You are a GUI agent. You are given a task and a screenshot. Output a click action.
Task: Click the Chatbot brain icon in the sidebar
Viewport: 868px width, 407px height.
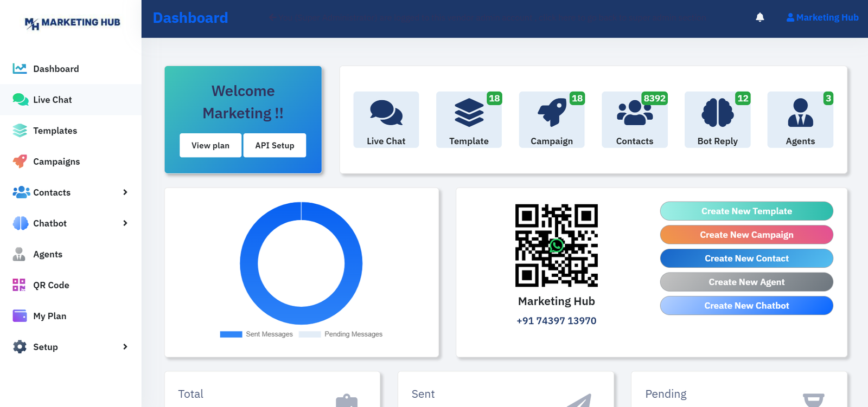[x=21, y=223]
